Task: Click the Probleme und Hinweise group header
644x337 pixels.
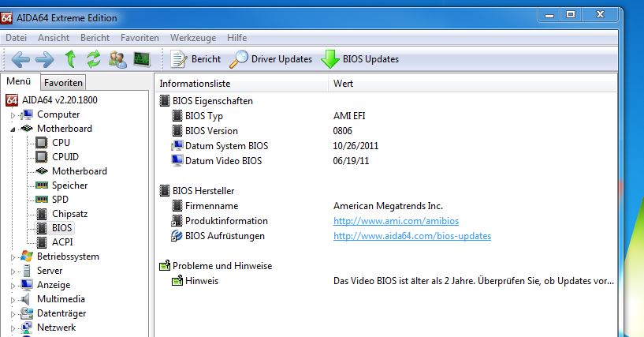Action: click(x=216, y=266)
